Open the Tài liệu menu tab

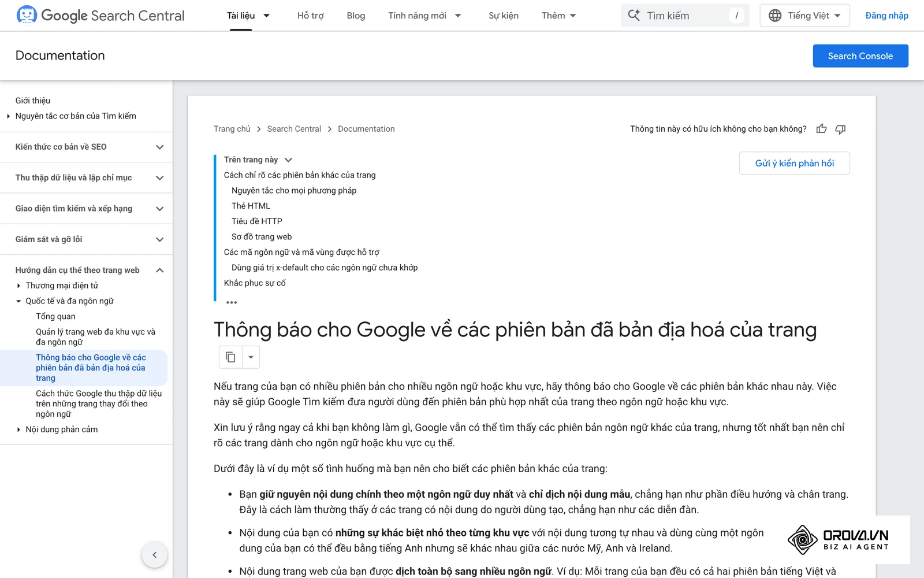coord(241,16)
